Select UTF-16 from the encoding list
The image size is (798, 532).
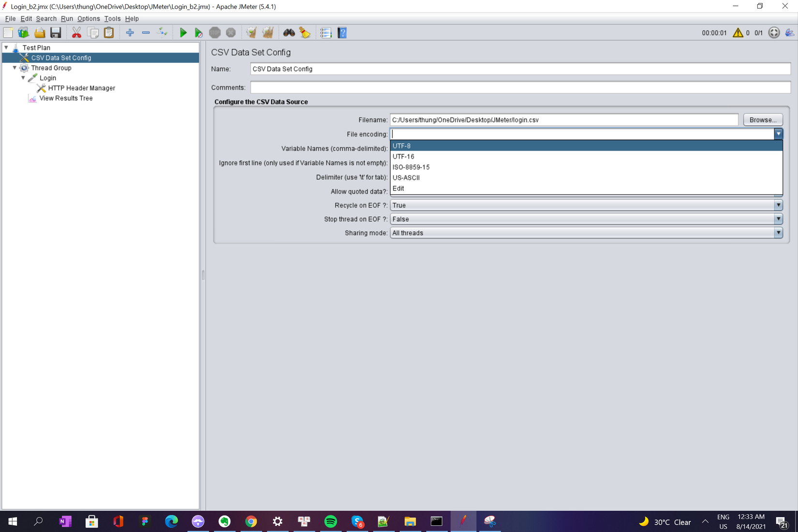[403, 156]
